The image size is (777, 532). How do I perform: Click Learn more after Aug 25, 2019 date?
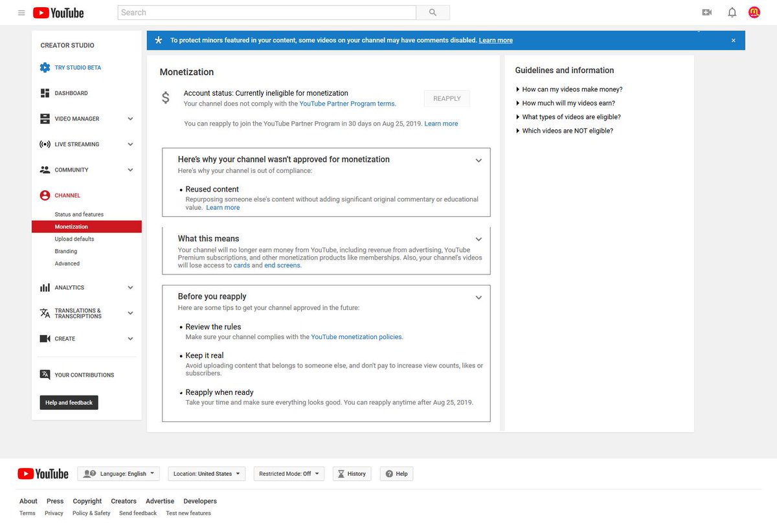(x=441, y=124)
